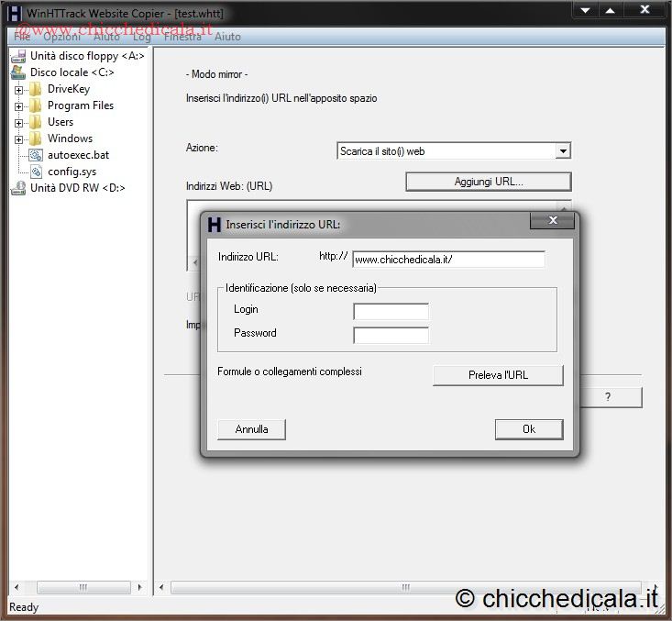Click the Preleva l'URL button
This screenshot has height=621, width=672.
tap(498, 375)
